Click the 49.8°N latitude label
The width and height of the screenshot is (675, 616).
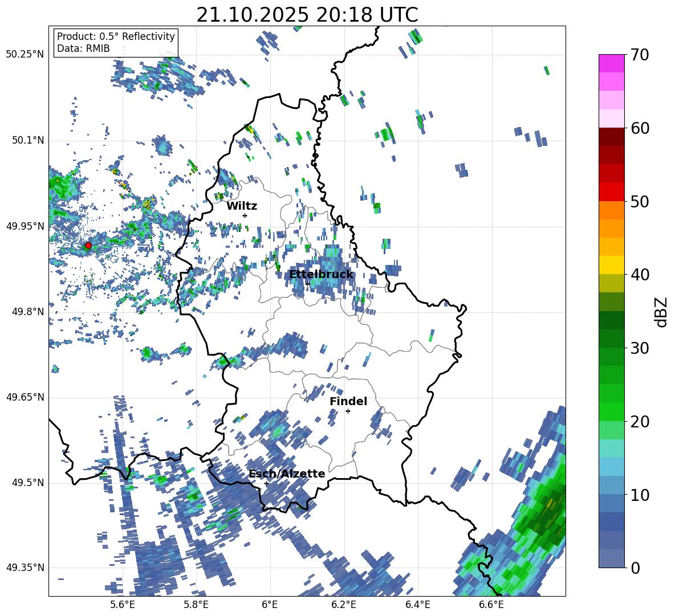(28, 312)
